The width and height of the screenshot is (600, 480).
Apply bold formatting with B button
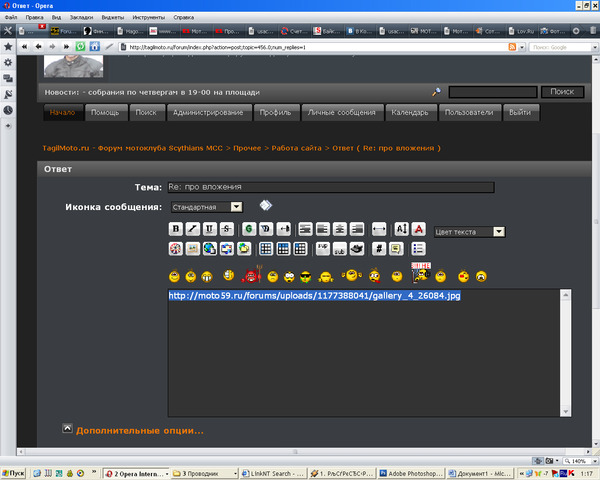176,229
